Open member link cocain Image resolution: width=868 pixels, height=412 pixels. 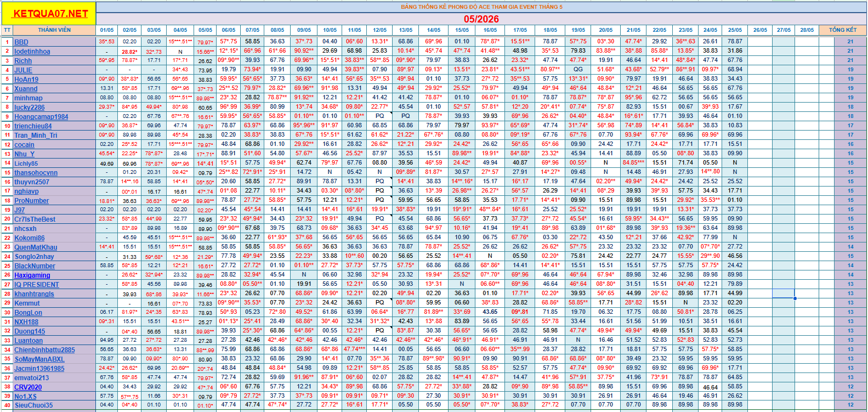[x=24, y=145]
